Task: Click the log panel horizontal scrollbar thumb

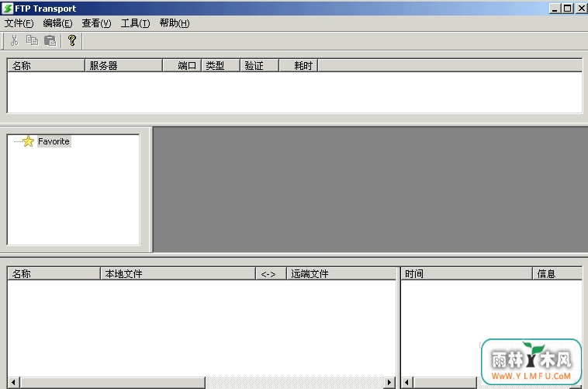Action: 445,383
